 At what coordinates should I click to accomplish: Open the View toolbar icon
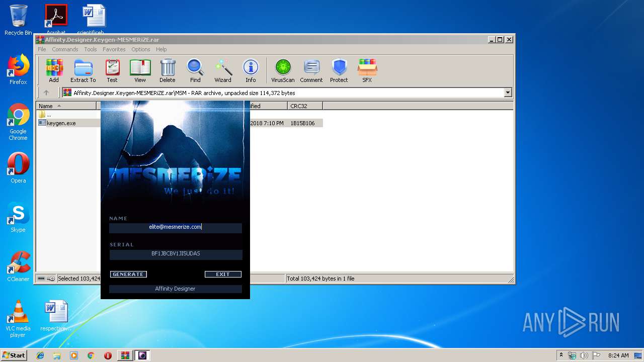tap(140, 71)
